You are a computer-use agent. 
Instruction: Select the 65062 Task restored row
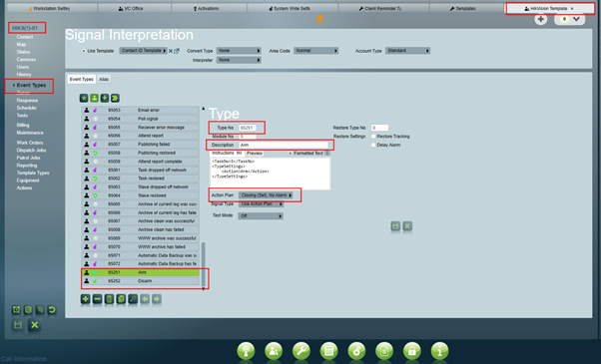tap(141, 179)
